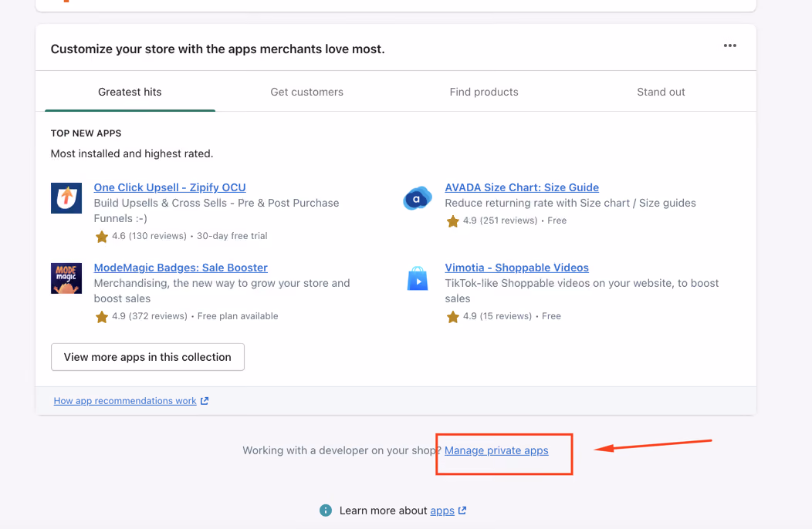Click the Manage private apps link
The height and width of the screenshot is (529, 812).
point(496,450)
